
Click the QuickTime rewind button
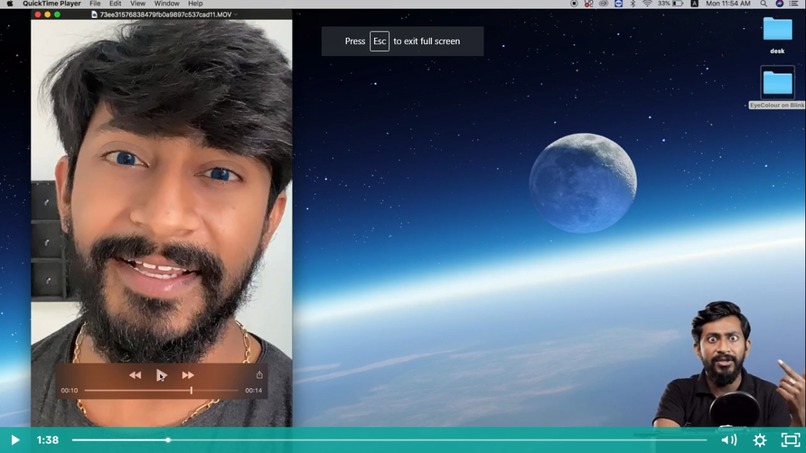click(135, 375)
